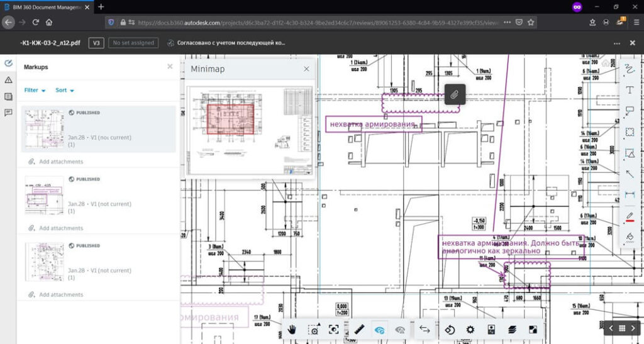This screenshot has width=644, height=344.
Task: Open the browser hamburger menu
Action: click(636, 23)
